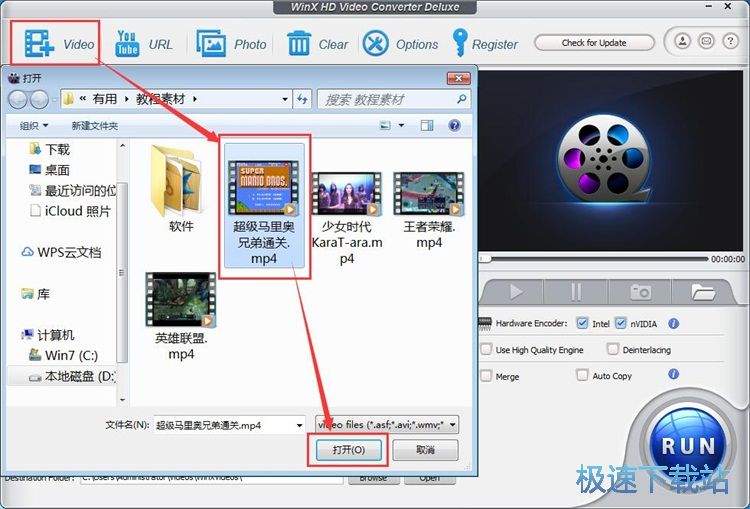This screenshot has height=509, width=750.
Task: Click the 取消 button
Action: click(x=425, y=450)
